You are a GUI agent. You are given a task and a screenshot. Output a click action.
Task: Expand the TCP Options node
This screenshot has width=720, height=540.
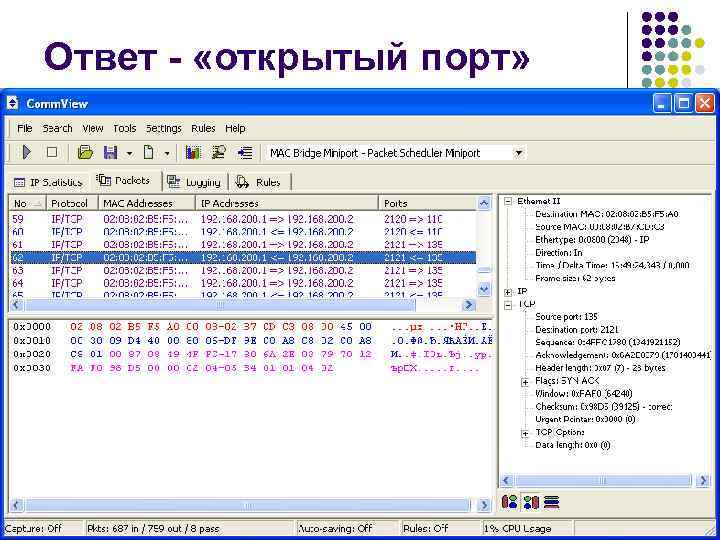(525, 433)
